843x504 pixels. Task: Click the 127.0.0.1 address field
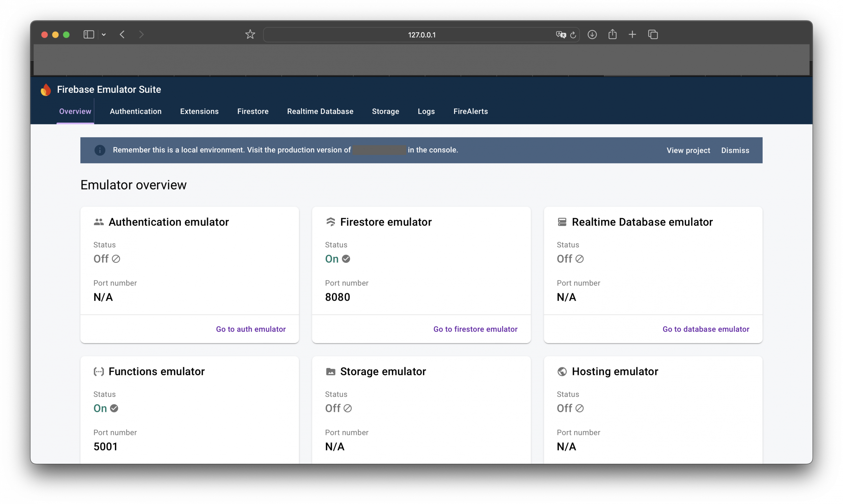421,35
